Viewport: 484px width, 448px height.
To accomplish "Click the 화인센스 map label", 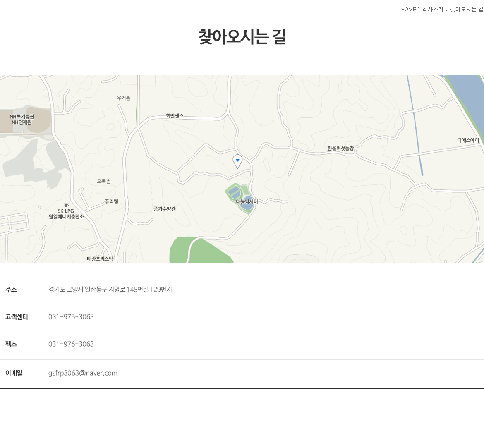I will [175, 116].
